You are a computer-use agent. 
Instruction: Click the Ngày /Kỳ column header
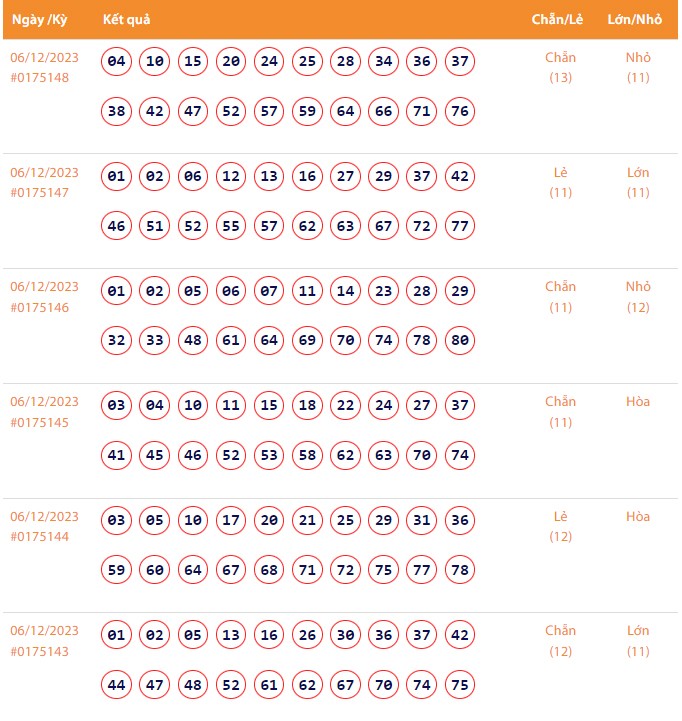click(39, 20)
